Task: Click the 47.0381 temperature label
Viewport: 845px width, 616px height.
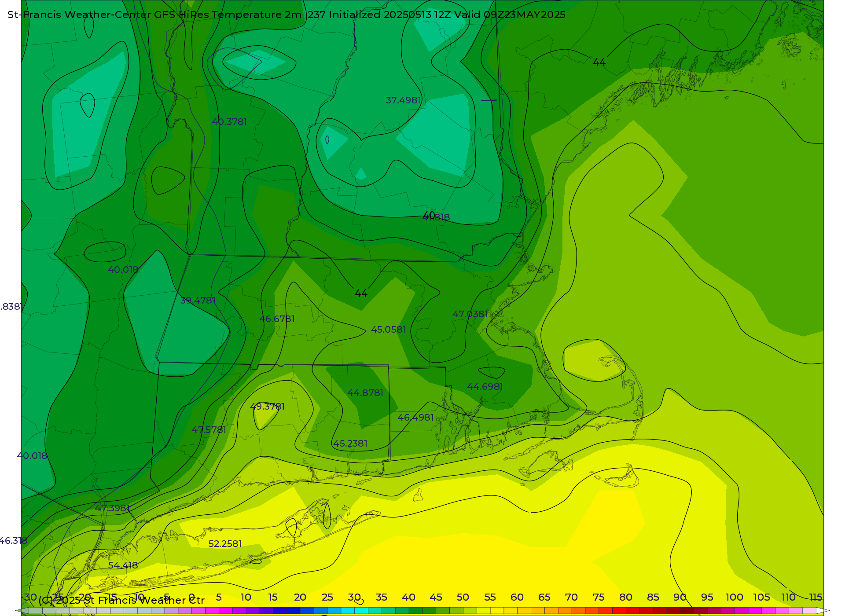Action: [470, 314]
